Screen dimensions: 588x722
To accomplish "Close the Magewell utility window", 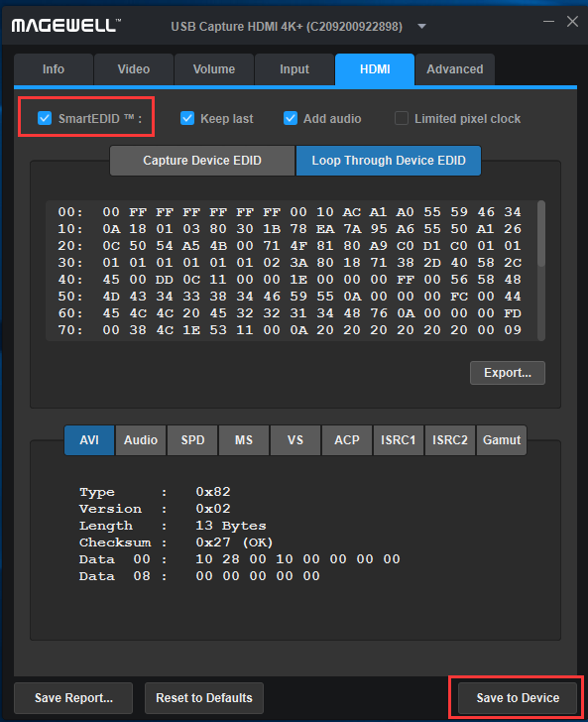I will [x=572, y=22].
